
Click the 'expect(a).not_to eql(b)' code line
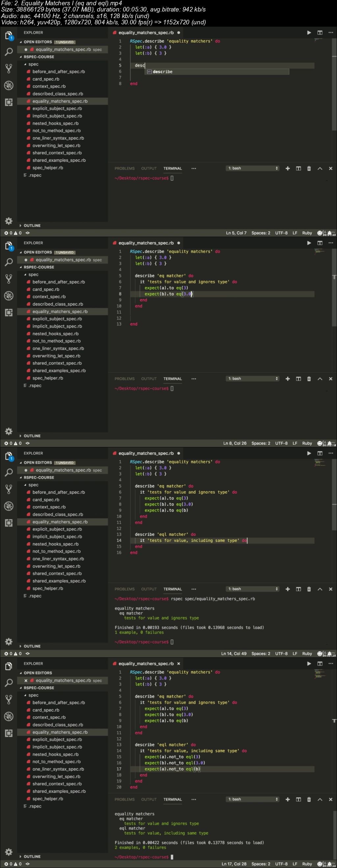pyautogui.click(x=172, y=769)
